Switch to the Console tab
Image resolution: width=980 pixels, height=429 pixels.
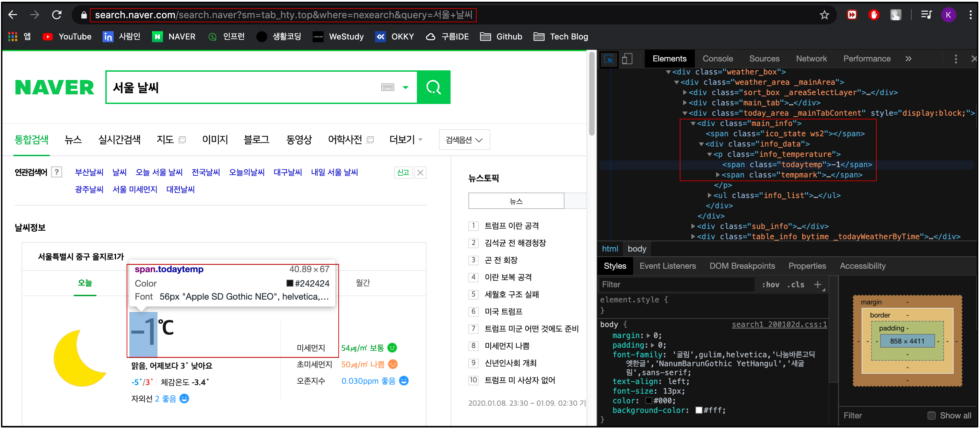pos(717,59)
